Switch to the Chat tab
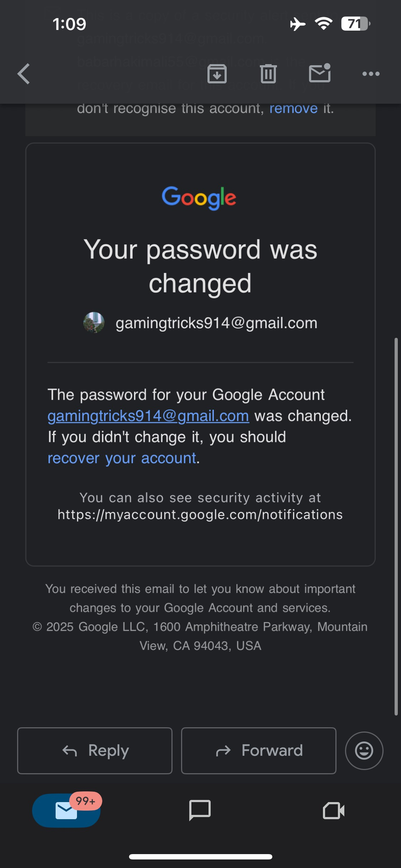 (200, 810)
